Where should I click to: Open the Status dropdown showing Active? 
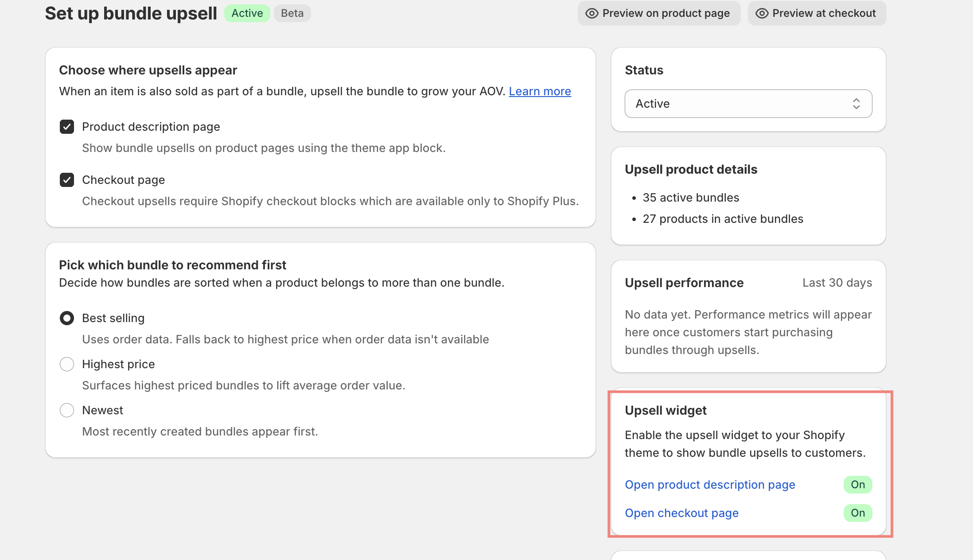[x=748, y=104]
